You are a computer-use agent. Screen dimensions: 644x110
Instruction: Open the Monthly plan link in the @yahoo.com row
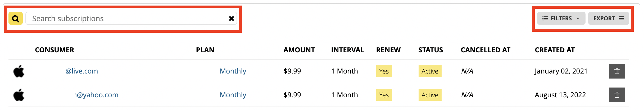click(233, 95)
